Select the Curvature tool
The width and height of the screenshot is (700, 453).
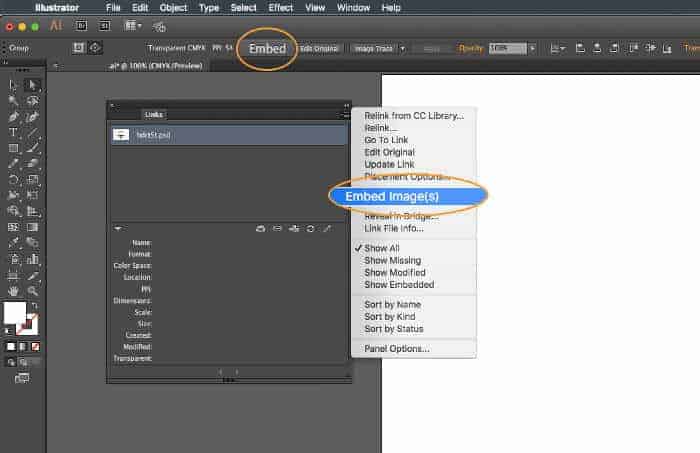click(x=32, y=117)
